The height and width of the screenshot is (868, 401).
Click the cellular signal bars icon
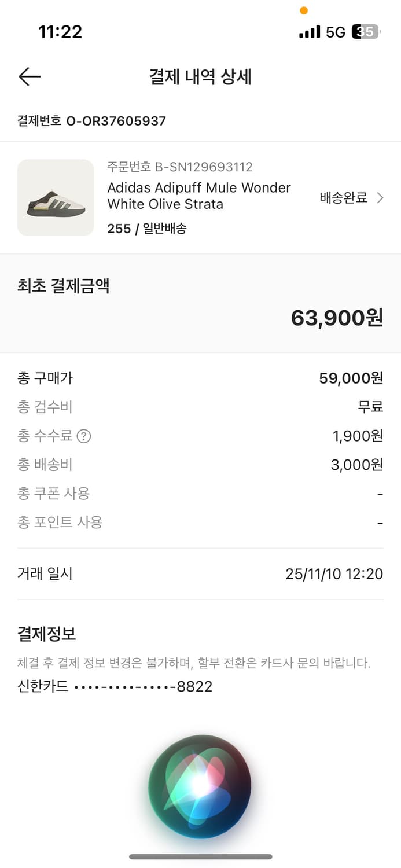[x=310, y=32]
